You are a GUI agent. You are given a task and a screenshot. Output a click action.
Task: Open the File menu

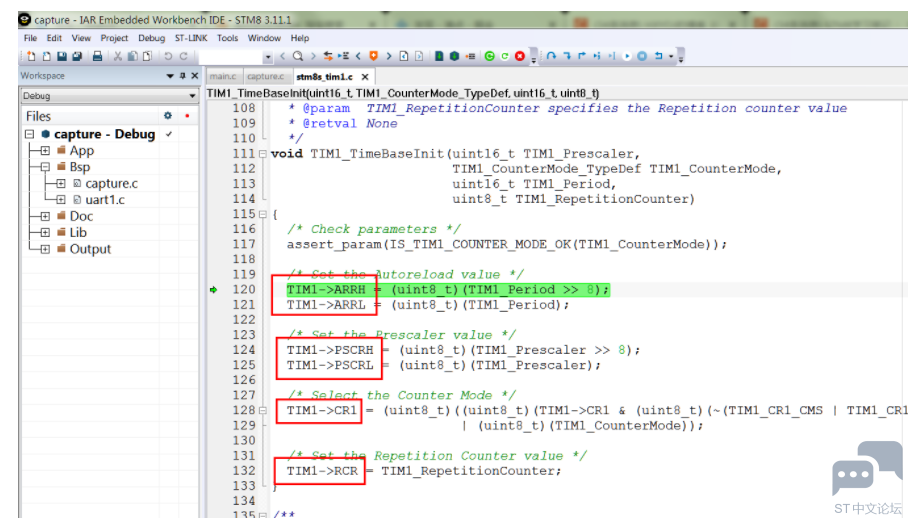[30, 38]
